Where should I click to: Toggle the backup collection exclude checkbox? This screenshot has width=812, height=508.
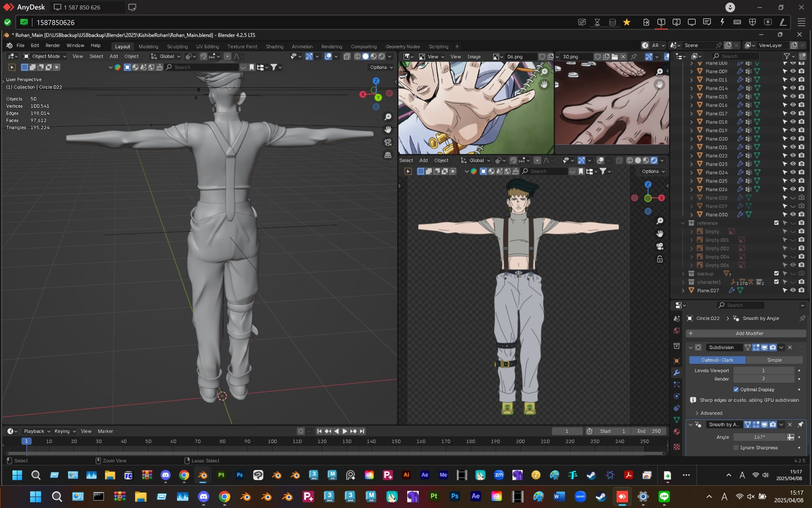tap(776, 273)
